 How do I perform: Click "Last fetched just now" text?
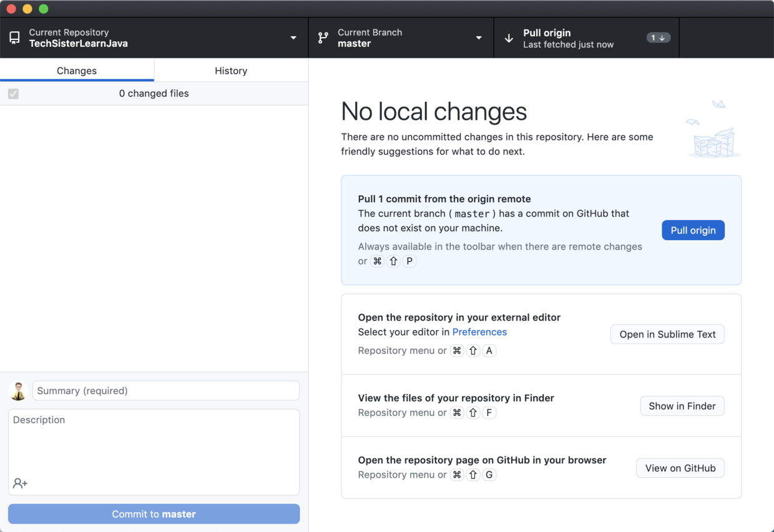568,44
